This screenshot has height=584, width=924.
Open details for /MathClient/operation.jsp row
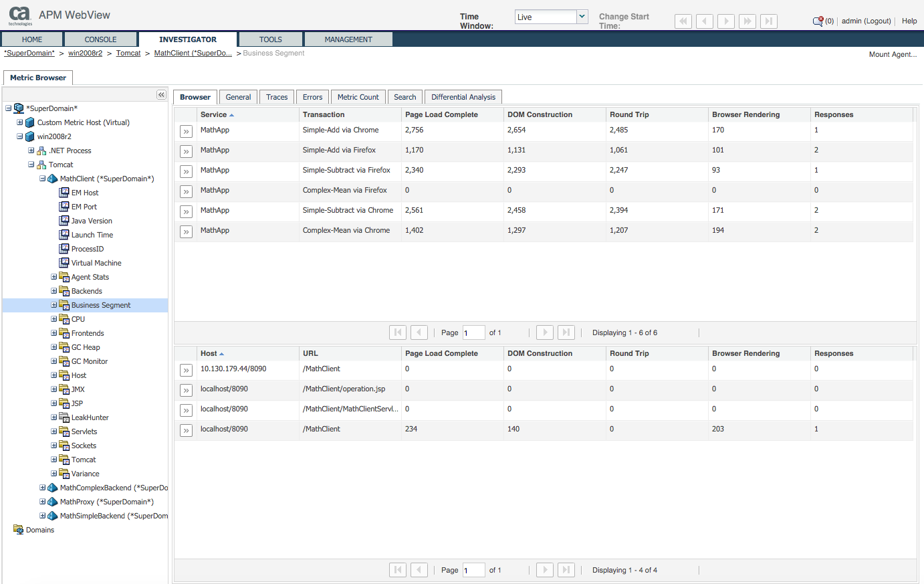(186, 391)
